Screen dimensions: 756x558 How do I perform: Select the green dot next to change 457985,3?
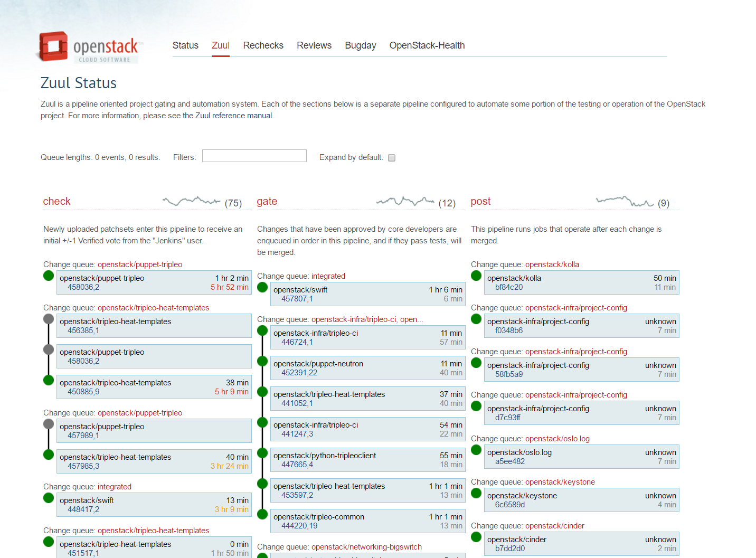pyautogui.click(x=49, y=455)
